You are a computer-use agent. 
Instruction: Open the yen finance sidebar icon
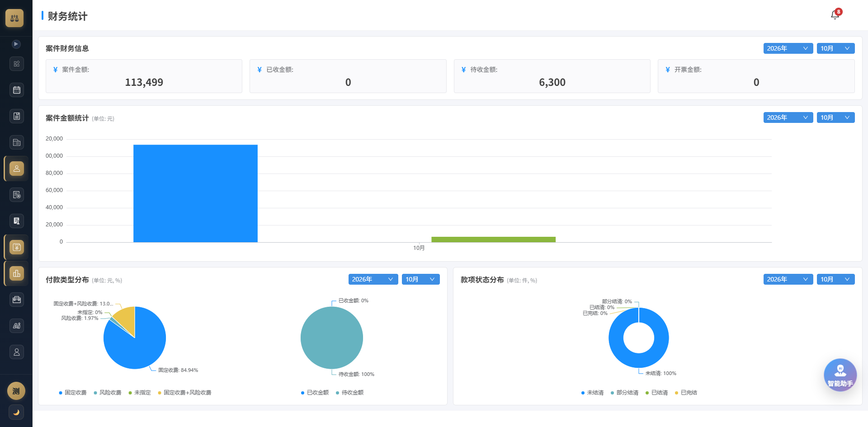(x=17, y=247)
